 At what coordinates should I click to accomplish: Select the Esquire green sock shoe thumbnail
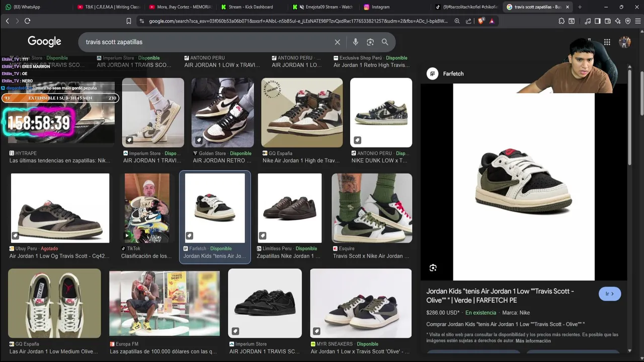[372, 208]
